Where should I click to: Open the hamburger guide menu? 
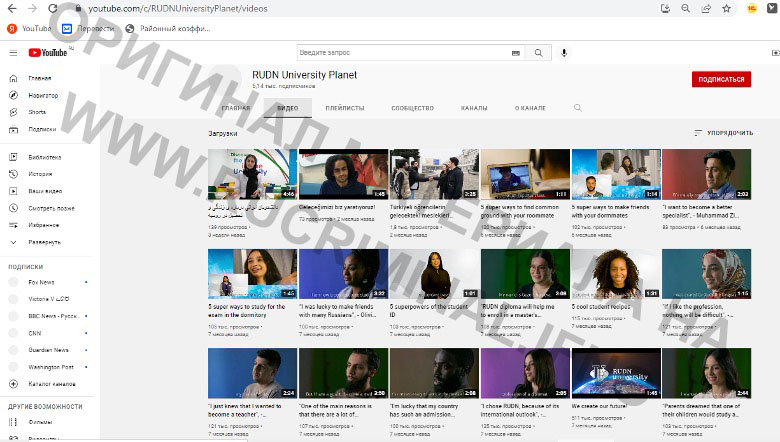point(13,53)
